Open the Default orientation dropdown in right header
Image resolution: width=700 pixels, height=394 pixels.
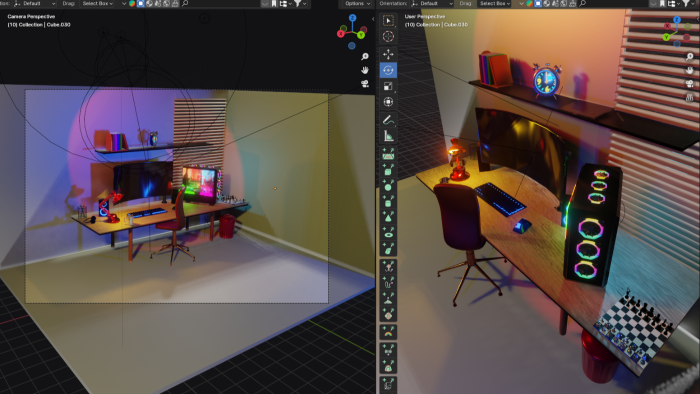[x=431, y=4]
